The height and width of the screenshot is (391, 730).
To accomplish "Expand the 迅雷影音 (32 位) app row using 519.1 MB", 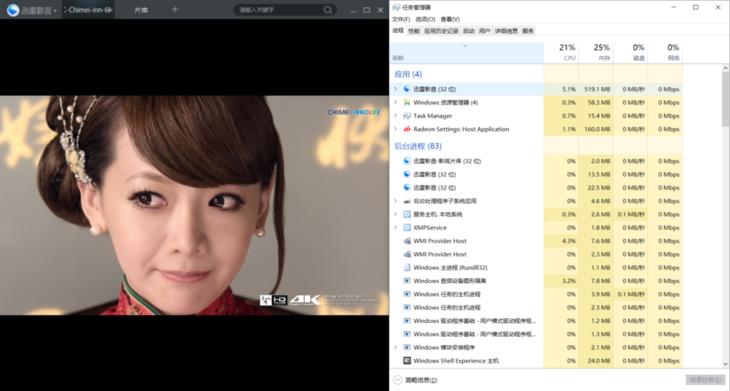I will (396, 89).
